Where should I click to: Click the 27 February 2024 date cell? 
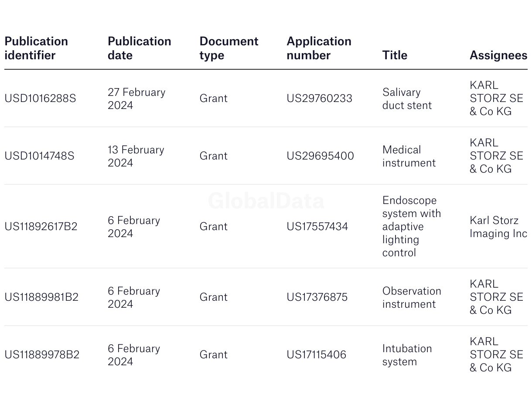point(136,99)
